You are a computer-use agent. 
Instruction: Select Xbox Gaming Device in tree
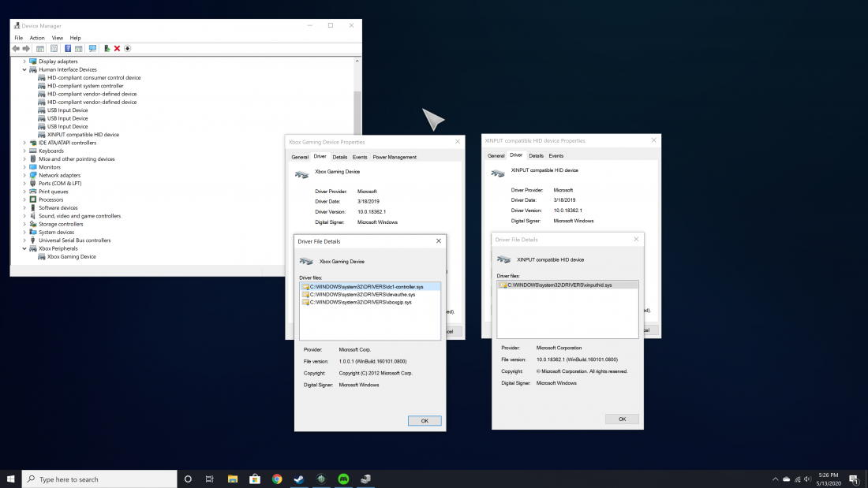[71, 257]
